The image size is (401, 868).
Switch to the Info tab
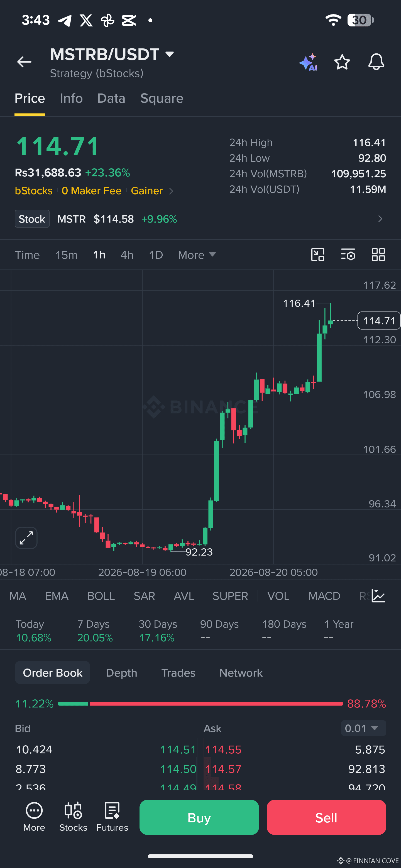click(x=71, y=98)
